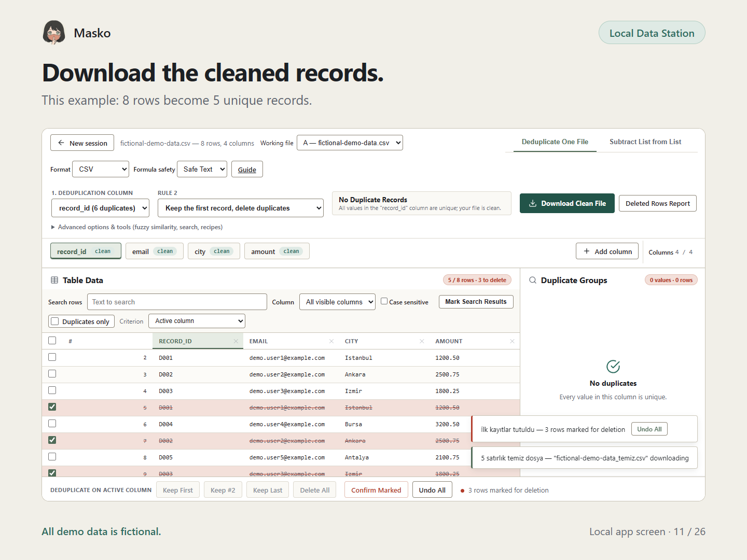The image size is (747, 560).
Task: Click the Masko avatar logo
Action: tap(54, 33)
